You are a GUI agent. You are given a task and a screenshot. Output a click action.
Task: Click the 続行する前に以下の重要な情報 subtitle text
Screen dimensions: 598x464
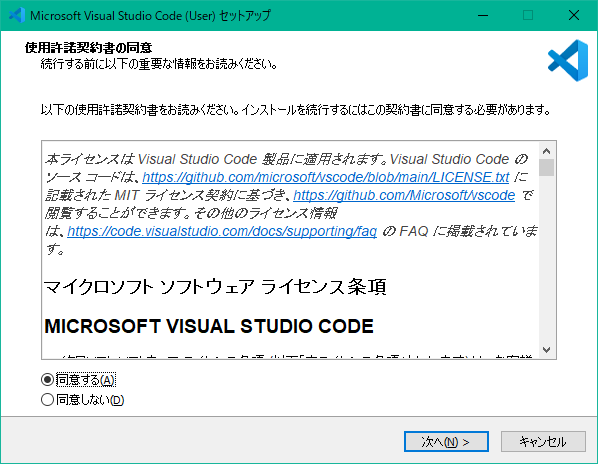pos(159,63)
